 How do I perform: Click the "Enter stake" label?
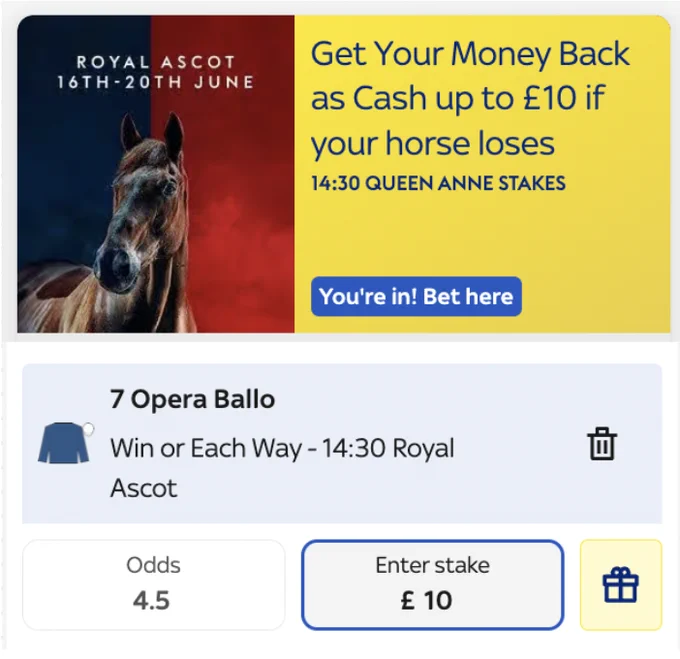tap(433, 565)
